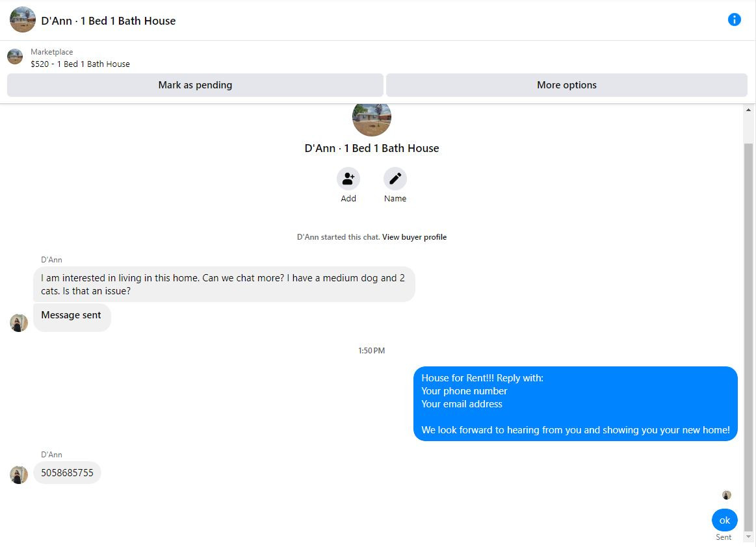Click the blue 'ok' sent message bubble
The height and width of the screenshot is (547, 756).
[x=725, y=520]
